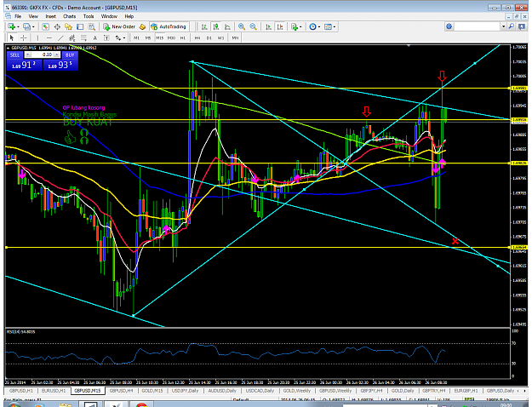Click the New Order button
532x407 pixels.
119,26
